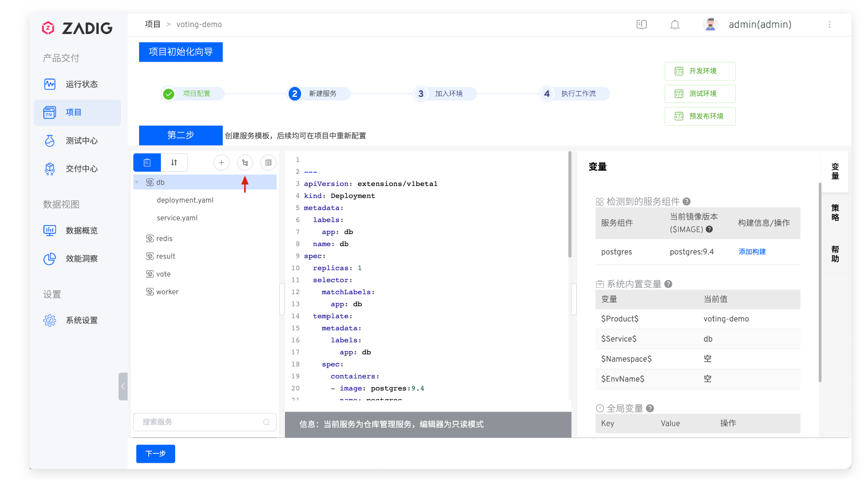Viewport: 868px width, 492px height.
Task: Open the 策略 side tab
Action: pyautogui.click(x=835, y=213)
